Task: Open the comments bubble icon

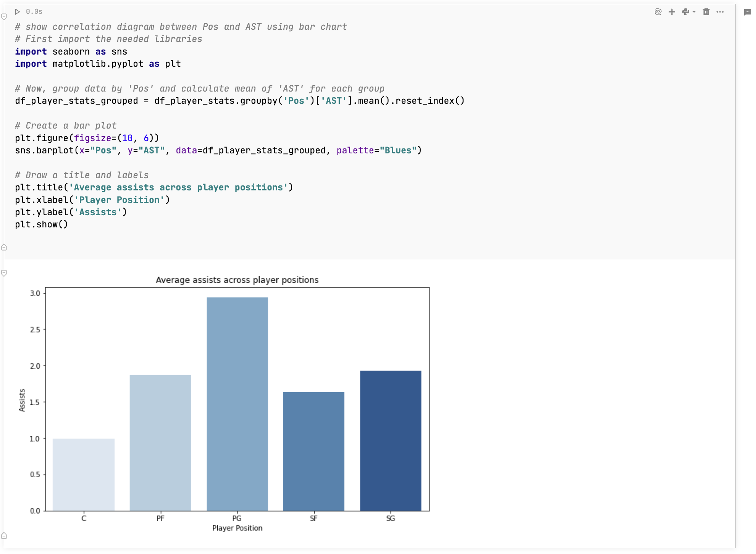Action: [x=748, y=12]
